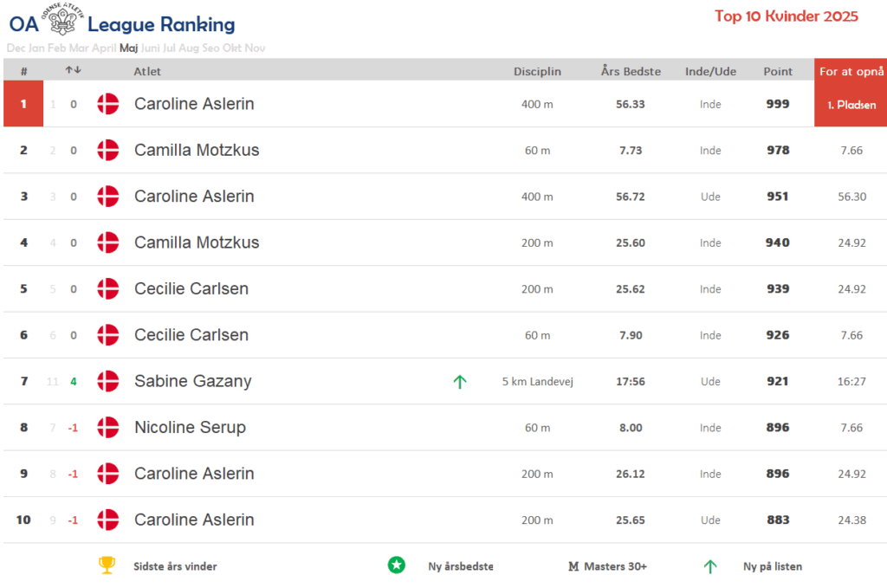
Task: Click green up arrow in Sabine Gazany row
Action: (x=459, y=382)
